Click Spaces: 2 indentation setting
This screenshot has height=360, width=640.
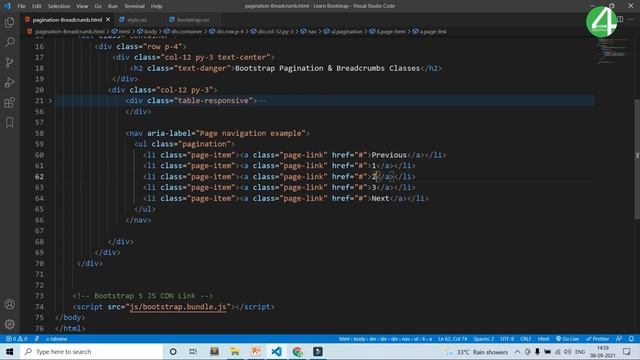pyautogui.click(x=484, y=339)
